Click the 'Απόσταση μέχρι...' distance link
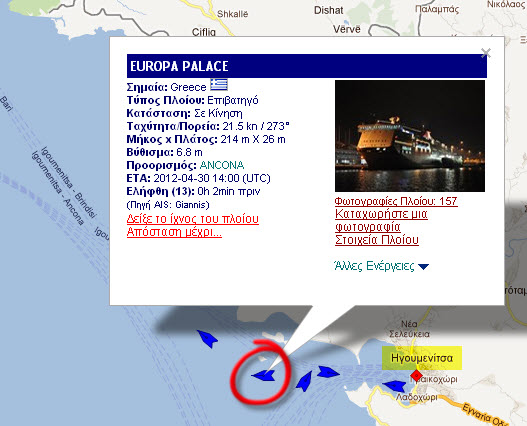The height and width of the screenshot is (426, 527). (x=174, y=232)
